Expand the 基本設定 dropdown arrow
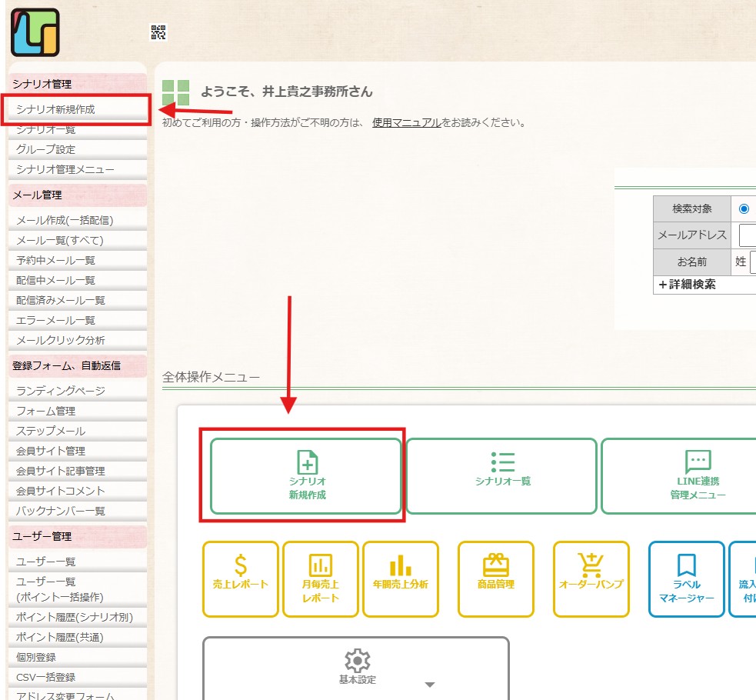Screen dimensions: 756x700 pos(430,685)
